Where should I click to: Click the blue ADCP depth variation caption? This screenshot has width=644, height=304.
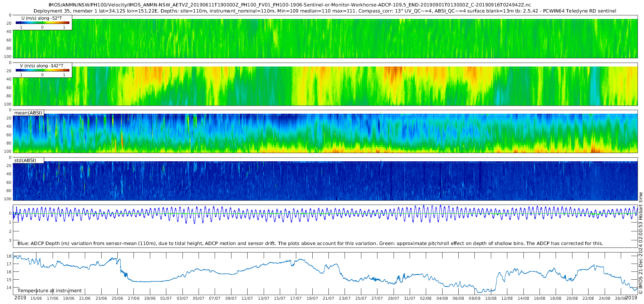click(x=310, y=244)
